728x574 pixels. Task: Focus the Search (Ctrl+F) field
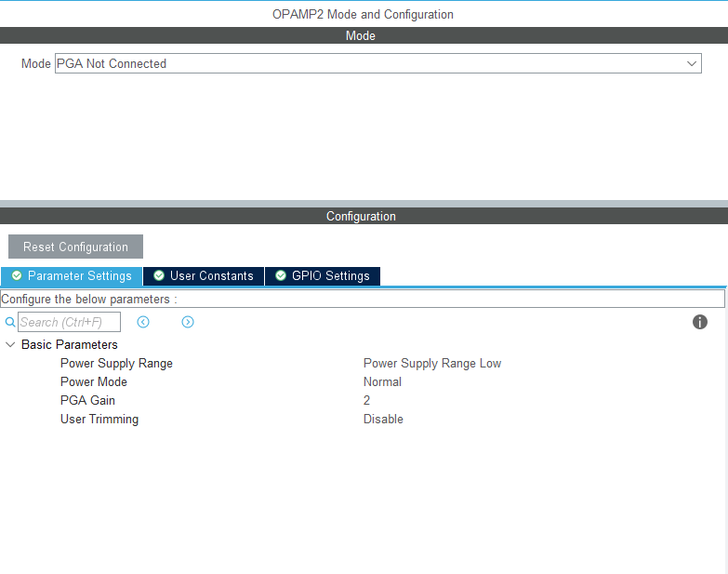coord(69,322)
